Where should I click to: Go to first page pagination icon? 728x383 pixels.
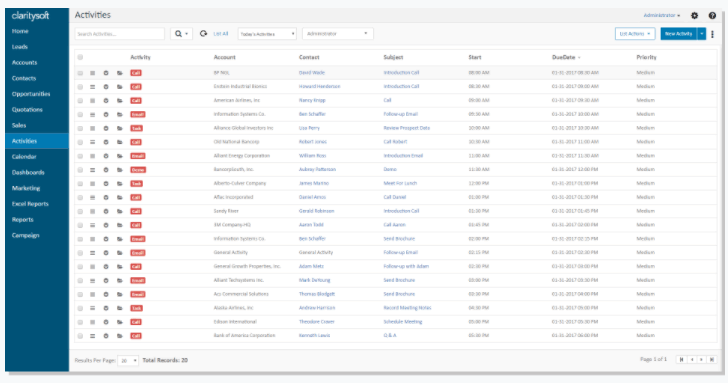(682, 359)
